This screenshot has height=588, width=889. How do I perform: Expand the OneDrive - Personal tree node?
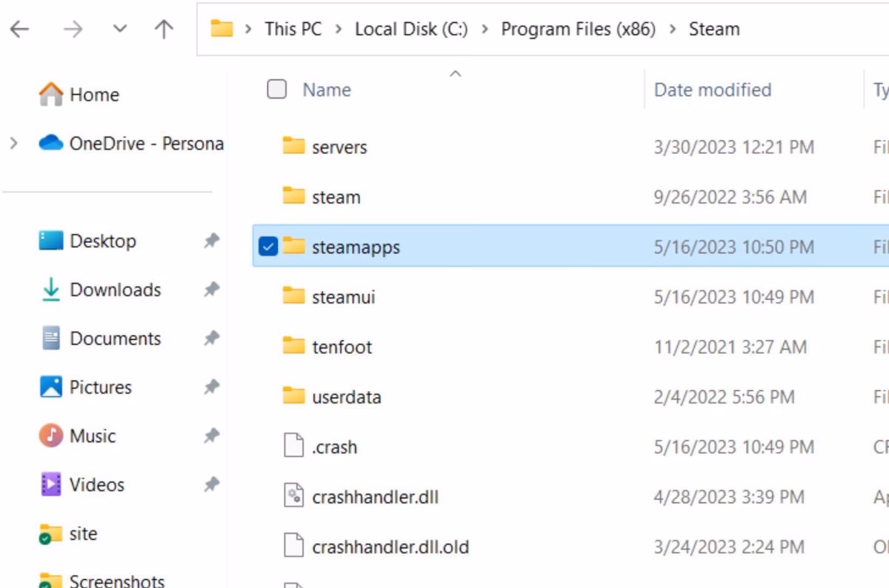coord(13,143)
